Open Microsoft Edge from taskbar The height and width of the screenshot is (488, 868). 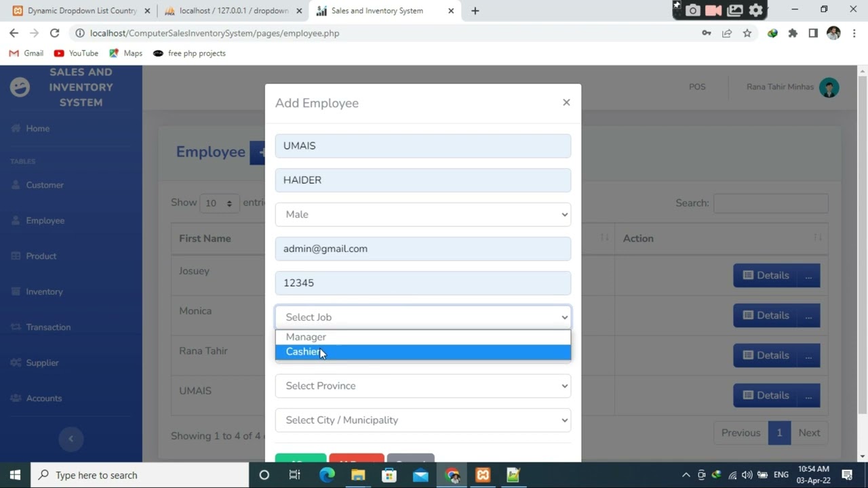tap(327, 475)
